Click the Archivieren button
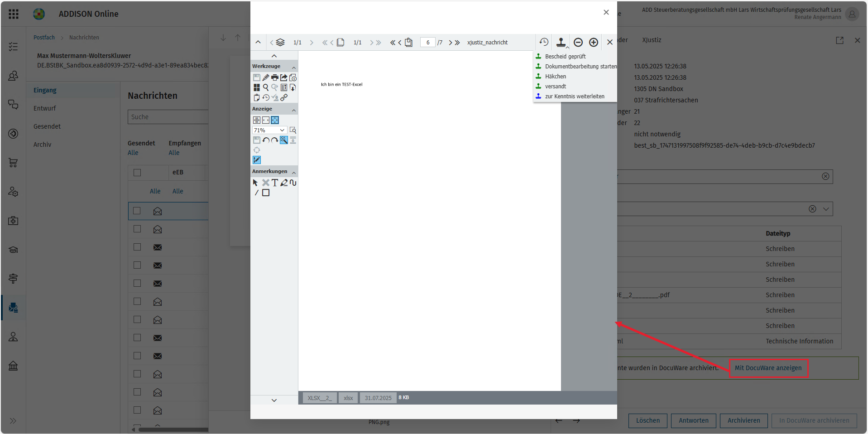 [x=744, y=420]
